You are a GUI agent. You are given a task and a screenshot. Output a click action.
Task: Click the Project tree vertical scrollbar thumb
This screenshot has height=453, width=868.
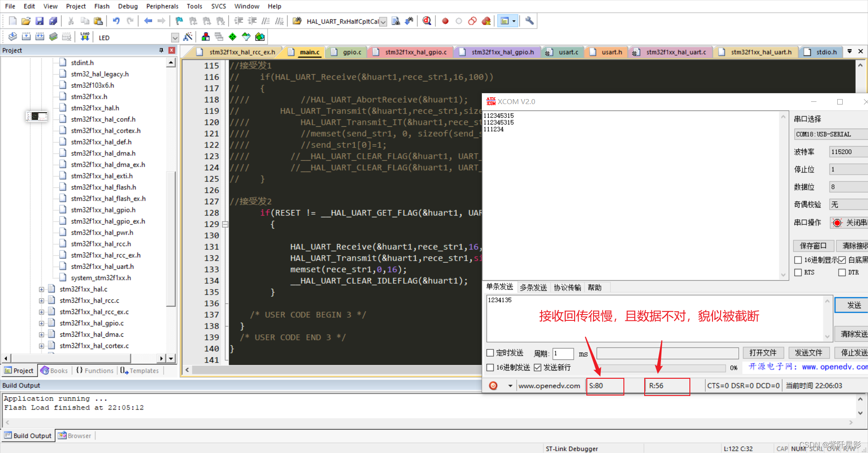pos(171,238)
